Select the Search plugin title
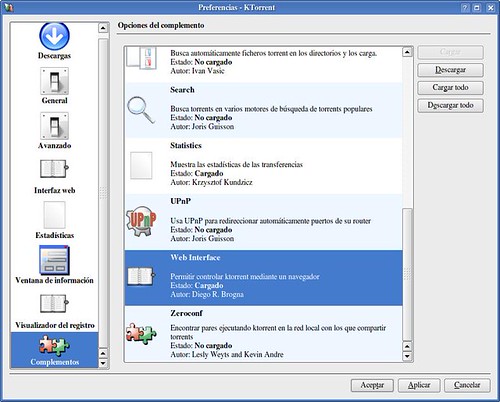 (182, 90)
